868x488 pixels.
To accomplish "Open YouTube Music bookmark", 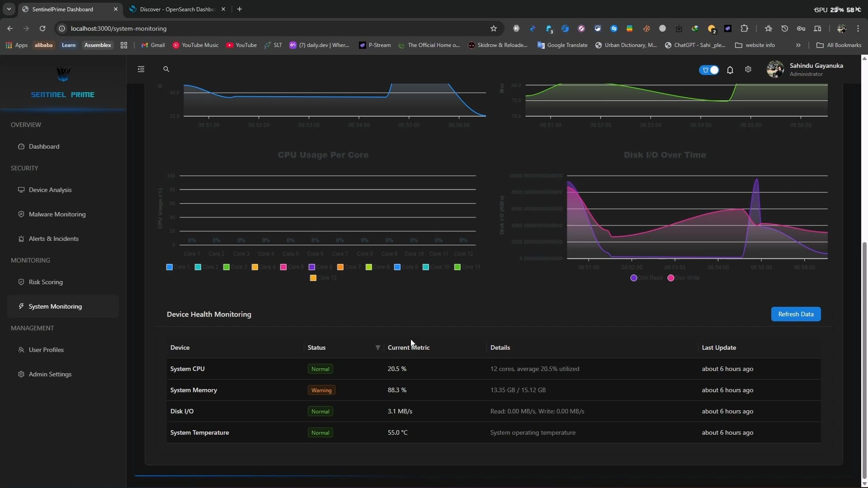I will pyautogui.click(x=195, y=45).
